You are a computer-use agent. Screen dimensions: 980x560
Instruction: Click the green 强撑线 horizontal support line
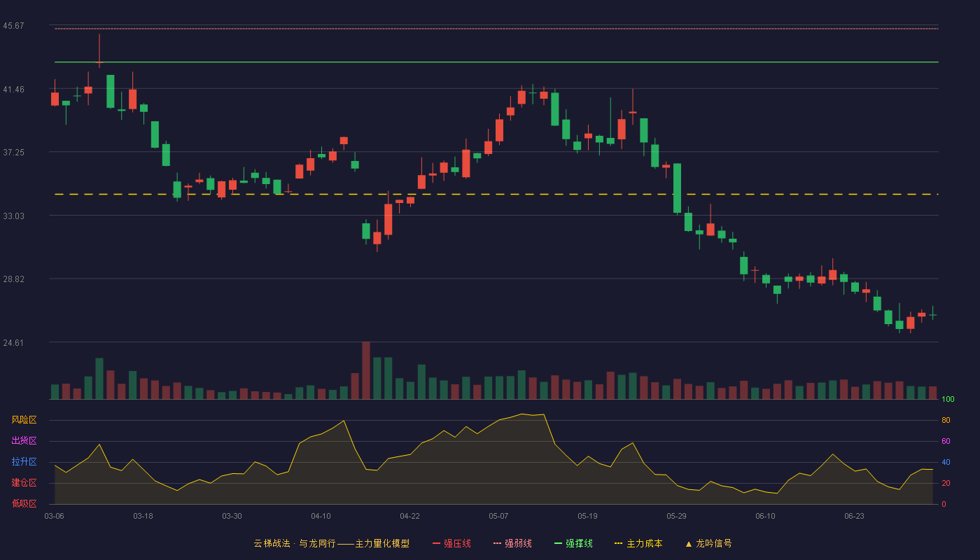tap(496, 62)
